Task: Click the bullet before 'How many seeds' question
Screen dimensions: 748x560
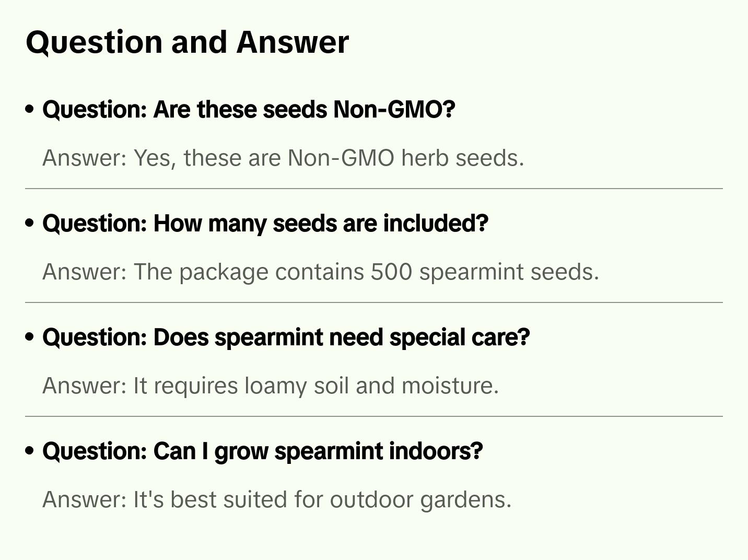Action: pyautogui.click(x=30, y=224)
